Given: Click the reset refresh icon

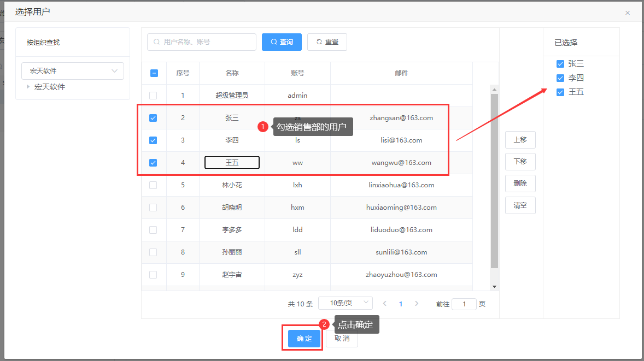Looking at the screenshot, I should click(x=319, y=42).
